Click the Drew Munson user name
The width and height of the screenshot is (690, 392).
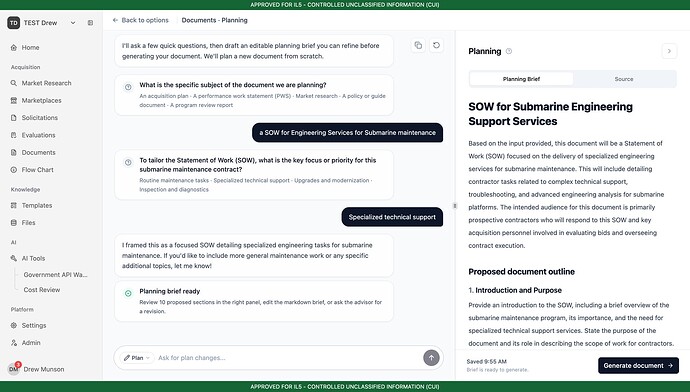(x=44, y=369)
